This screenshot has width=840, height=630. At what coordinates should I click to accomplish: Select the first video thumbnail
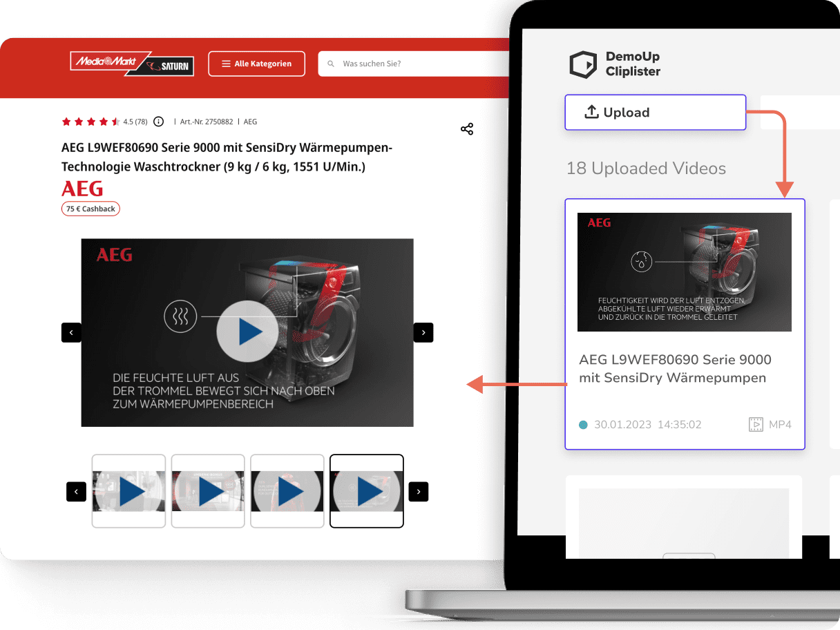[x=128, y=491]
